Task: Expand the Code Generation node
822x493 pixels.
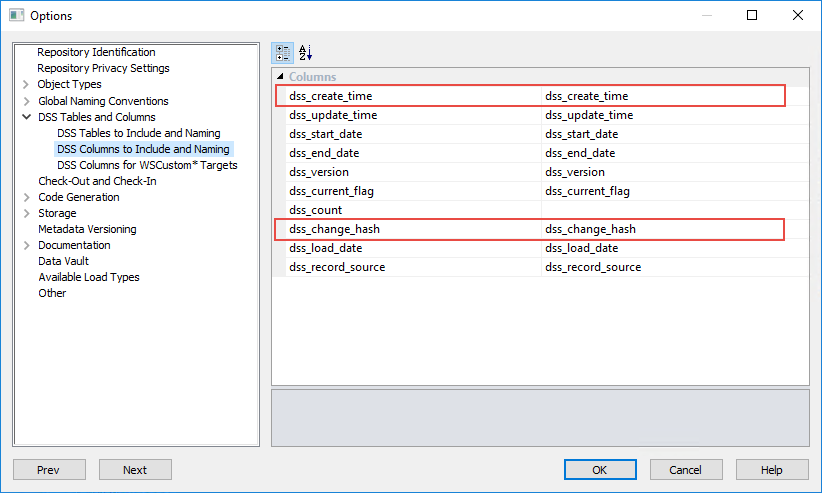Action: (26, 197)
